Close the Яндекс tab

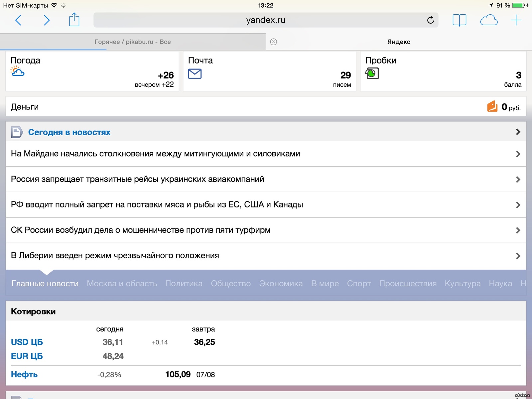click(274, 42)
